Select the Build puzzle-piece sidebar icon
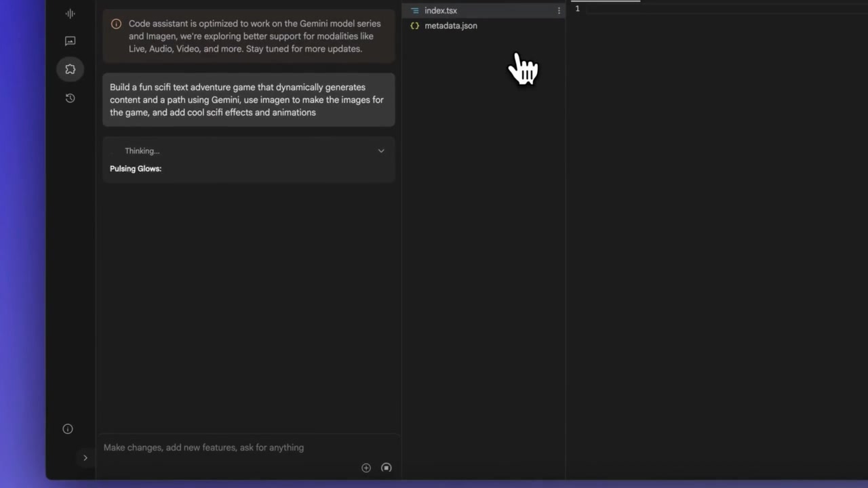The height and width of the screenshot is (488, 868). point(70,69)
